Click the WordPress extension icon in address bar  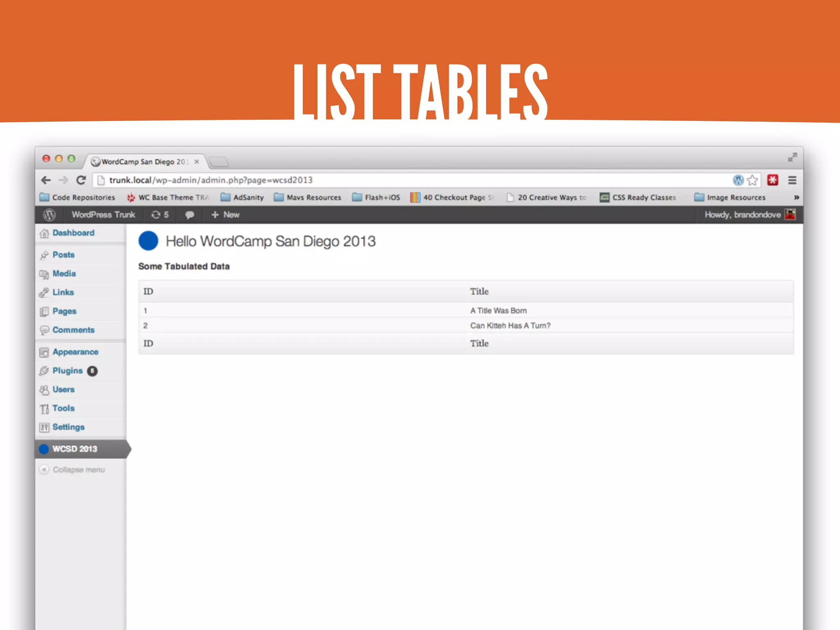pos(738,180)
